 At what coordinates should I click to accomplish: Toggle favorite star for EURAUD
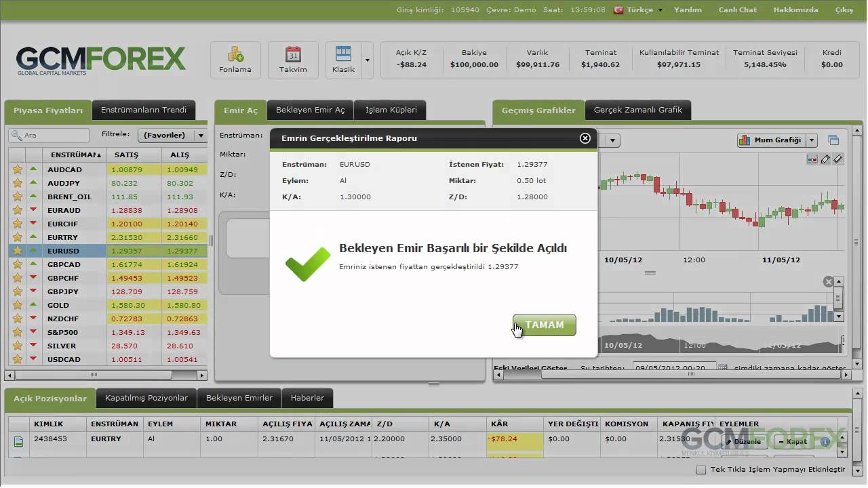click(17, 210)
